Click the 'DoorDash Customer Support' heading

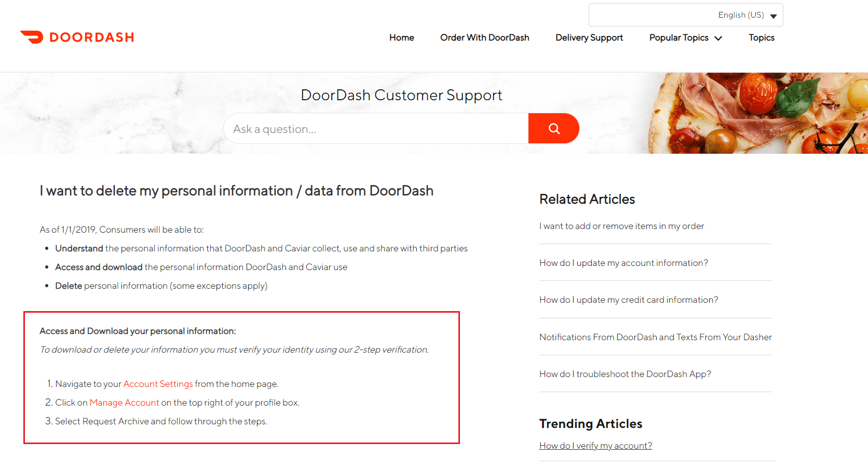pyautogui.click(x=401, y=95)
